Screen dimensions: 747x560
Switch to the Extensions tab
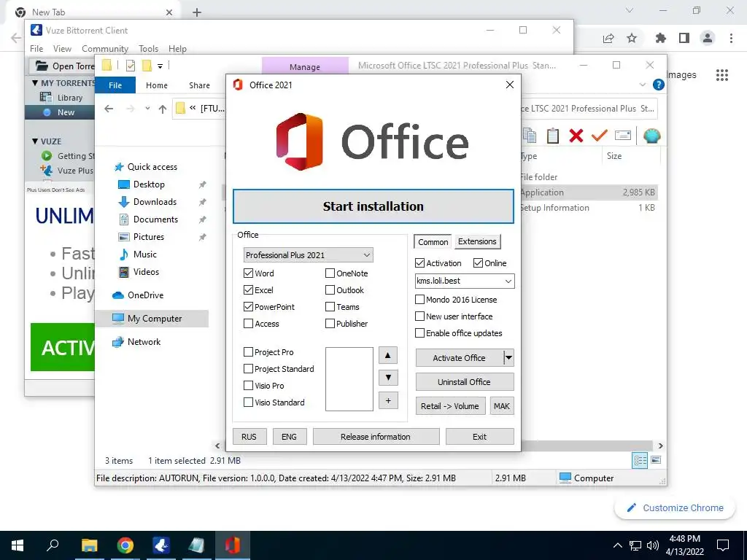477,241
